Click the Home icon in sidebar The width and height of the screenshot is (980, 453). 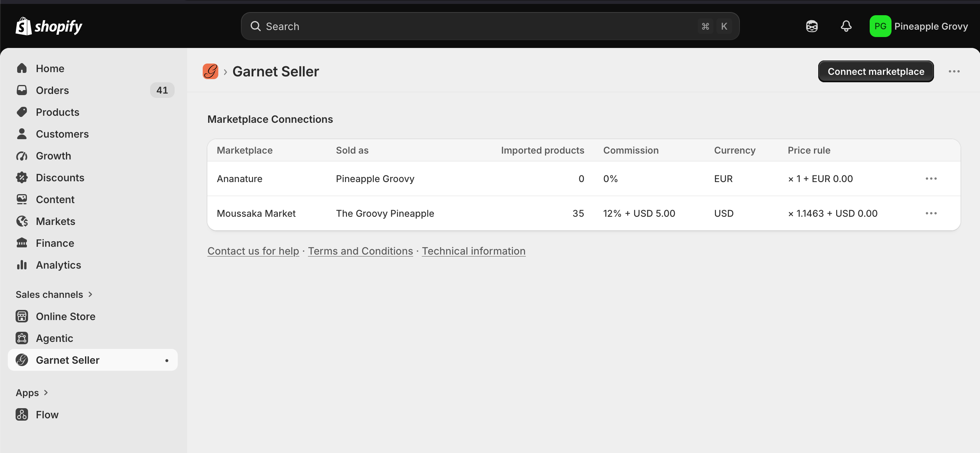[x=22, y=68]
